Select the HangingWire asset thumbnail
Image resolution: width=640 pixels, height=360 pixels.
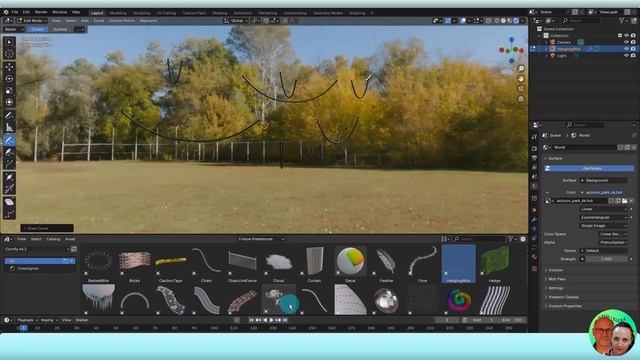pyautogui.click(x=458, y=264)
